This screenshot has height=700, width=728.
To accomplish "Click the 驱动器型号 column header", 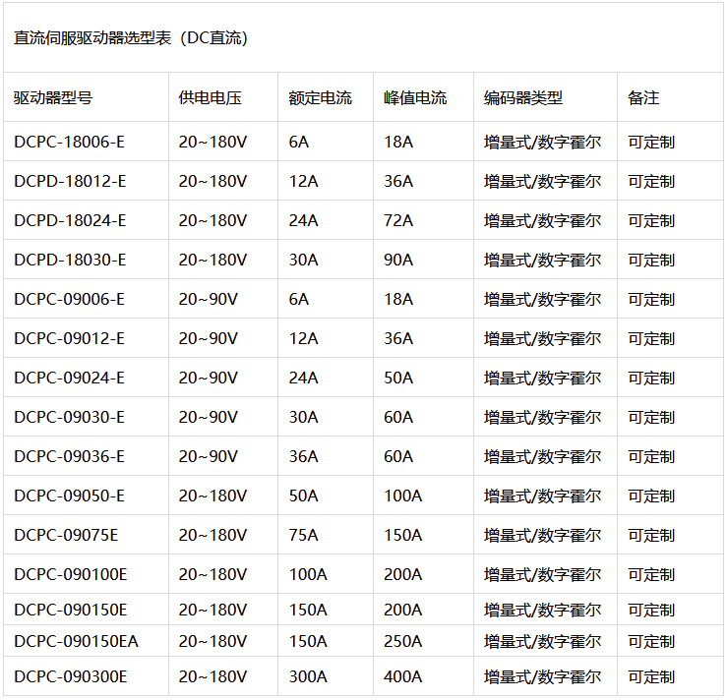I will coord(53,97).
